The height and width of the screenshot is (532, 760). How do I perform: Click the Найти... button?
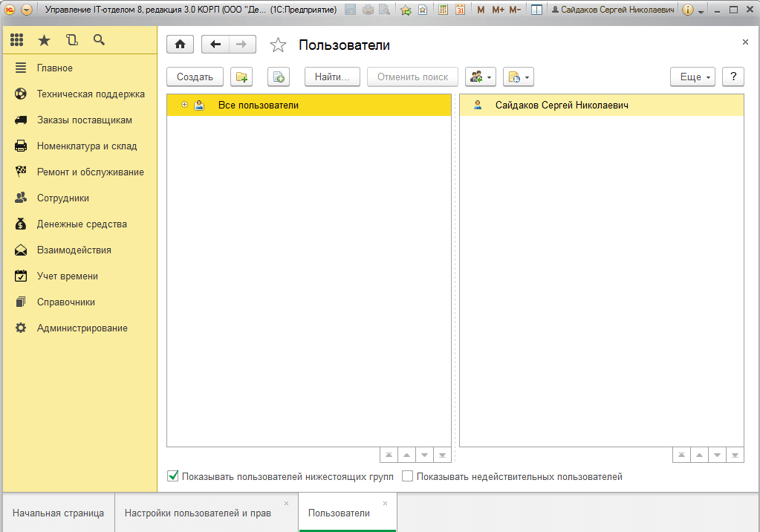332,77
